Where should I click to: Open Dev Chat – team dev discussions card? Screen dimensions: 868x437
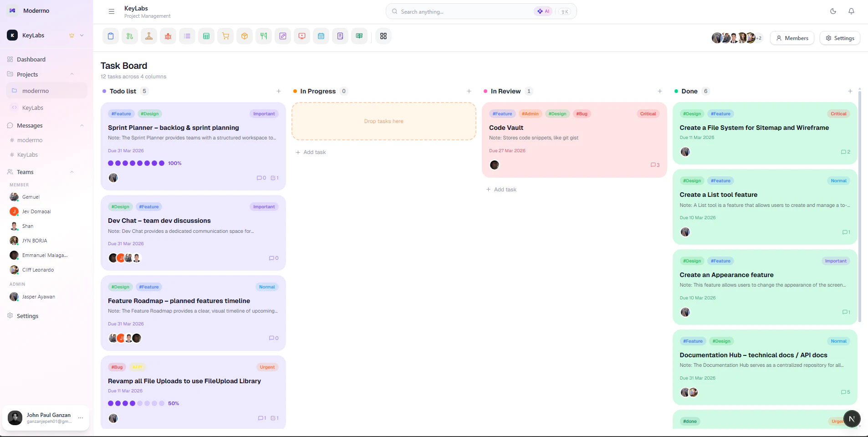(193, 233)
